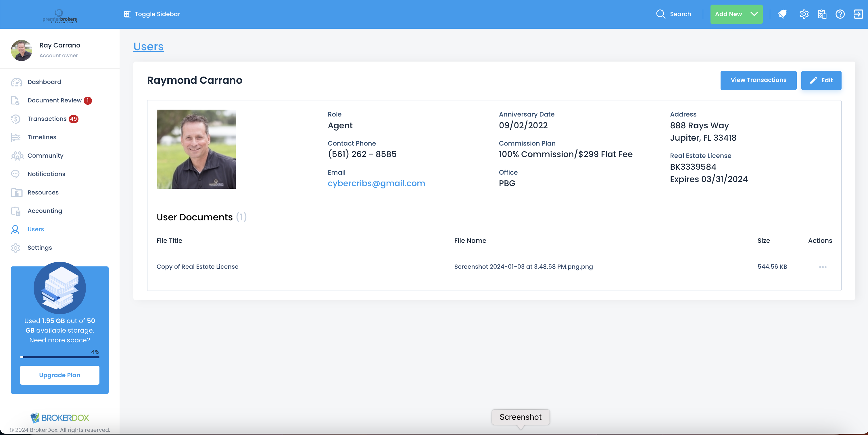The width and height of the screenshot is (868, 435).
Task: Click the Document Review badge showing 1
Action: [88, 100]
